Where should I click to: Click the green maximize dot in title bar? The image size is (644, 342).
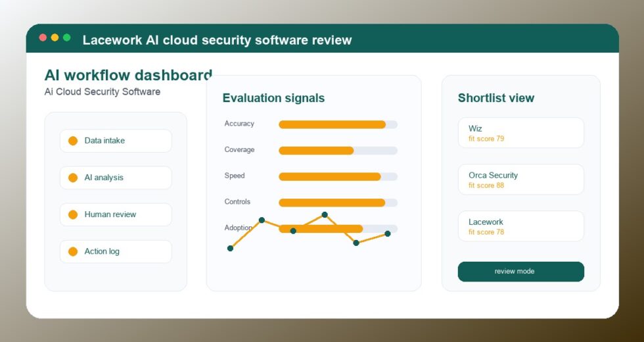click(x=66, y=38)
